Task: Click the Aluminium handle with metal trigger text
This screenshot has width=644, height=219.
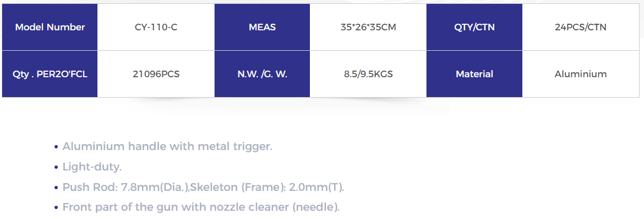Action: pyautogui.click(x=167, y=147)
